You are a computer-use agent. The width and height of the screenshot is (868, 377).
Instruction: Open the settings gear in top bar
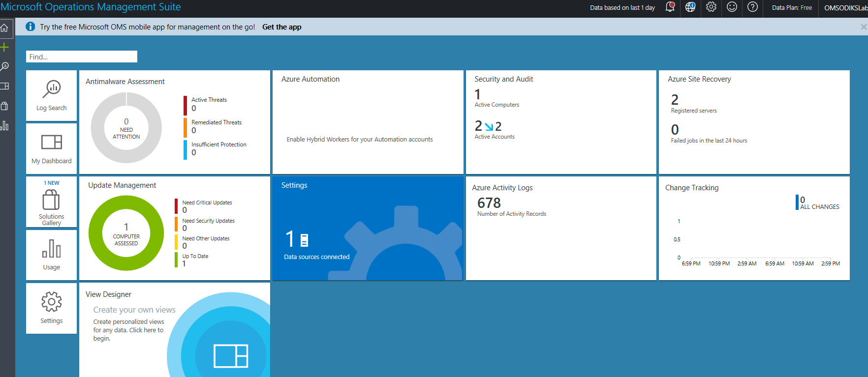[711, 7]
